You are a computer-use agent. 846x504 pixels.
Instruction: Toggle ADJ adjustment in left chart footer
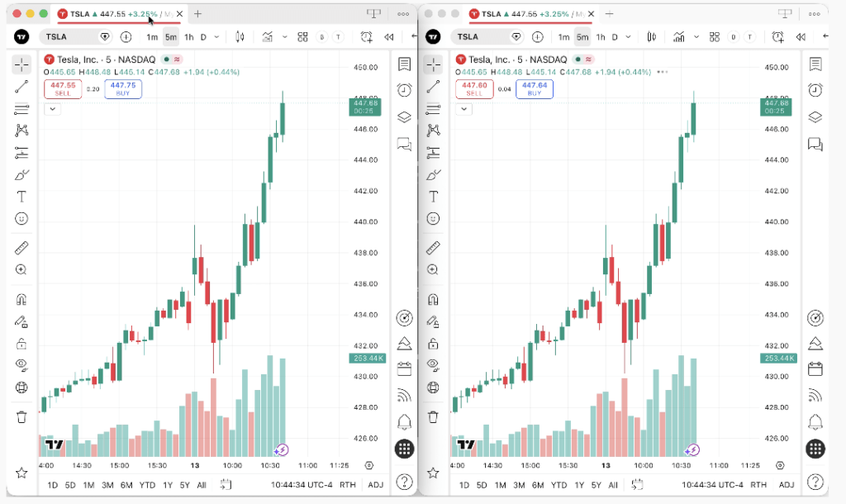(376, 484)
